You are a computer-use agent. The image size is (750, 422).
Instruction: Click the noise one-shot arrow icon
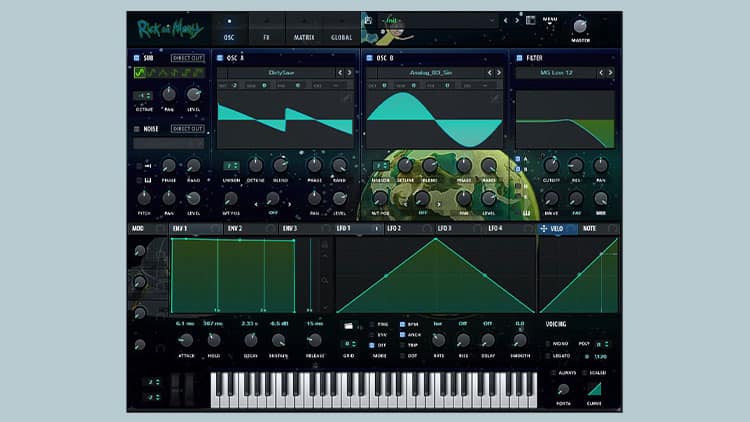[148, 166]
